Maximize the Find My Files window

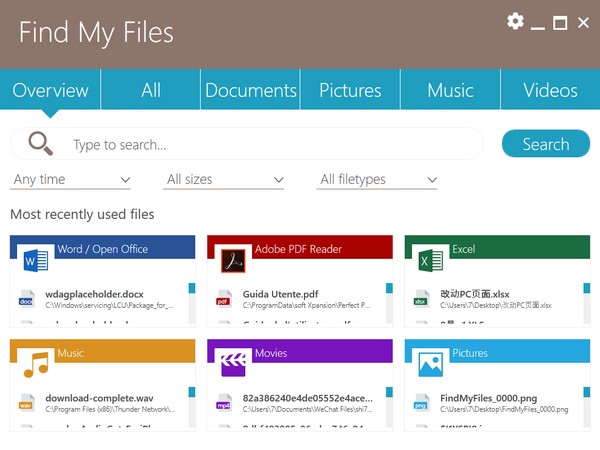point(560,23)
